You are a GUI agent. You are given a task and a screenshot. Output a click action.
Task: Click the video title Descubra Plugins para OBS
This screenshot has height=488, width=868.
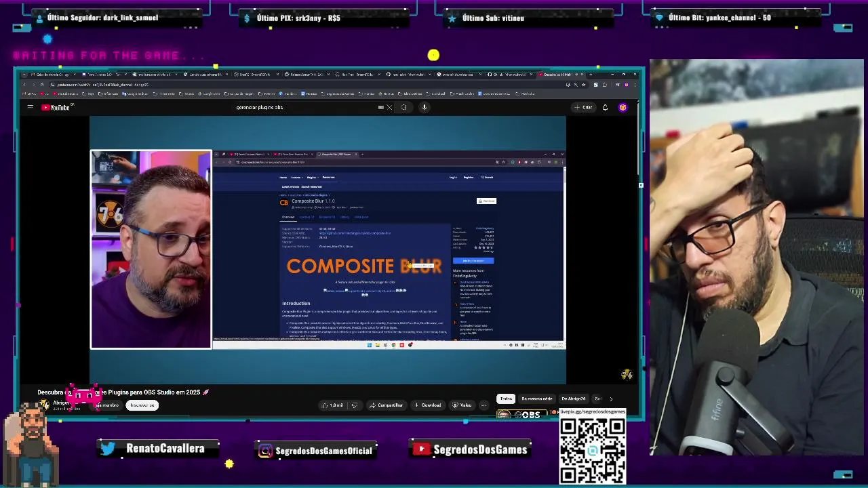click(123, 392)
